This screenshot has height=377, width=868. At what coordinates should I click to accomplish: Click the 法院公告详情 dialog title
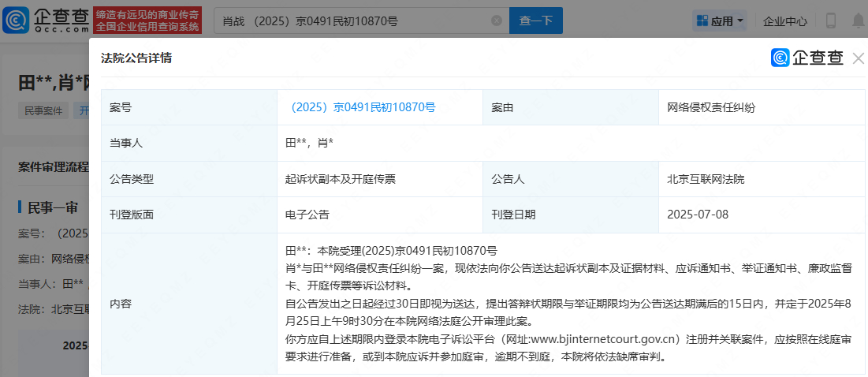[136, 58]
